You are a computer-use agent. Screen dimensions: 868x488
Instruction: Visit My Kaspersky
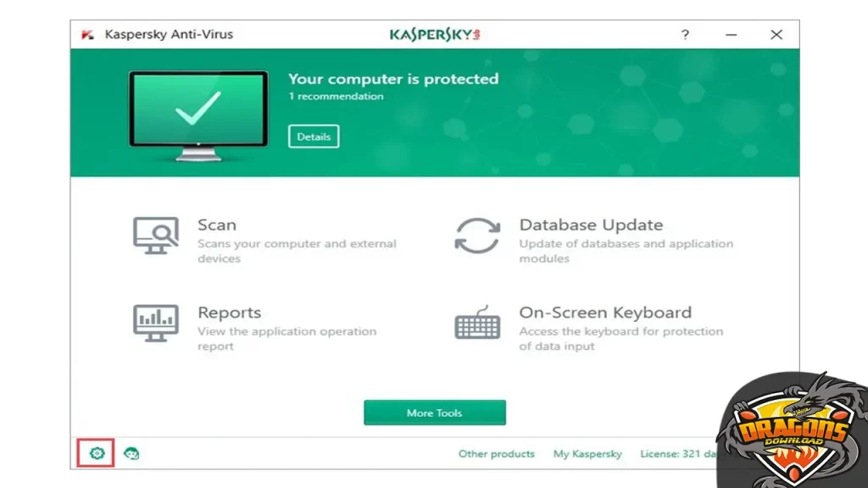(x=587, y=453)
